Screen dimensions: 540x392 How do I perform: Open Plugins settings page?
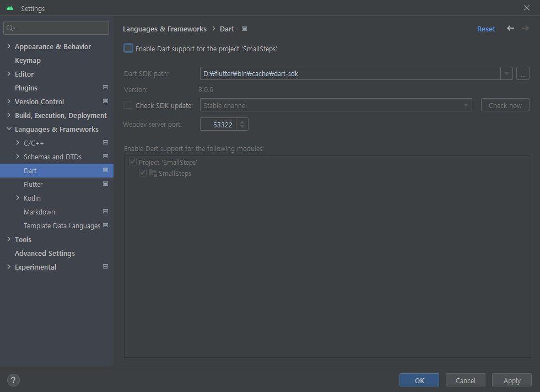(26, 88)
